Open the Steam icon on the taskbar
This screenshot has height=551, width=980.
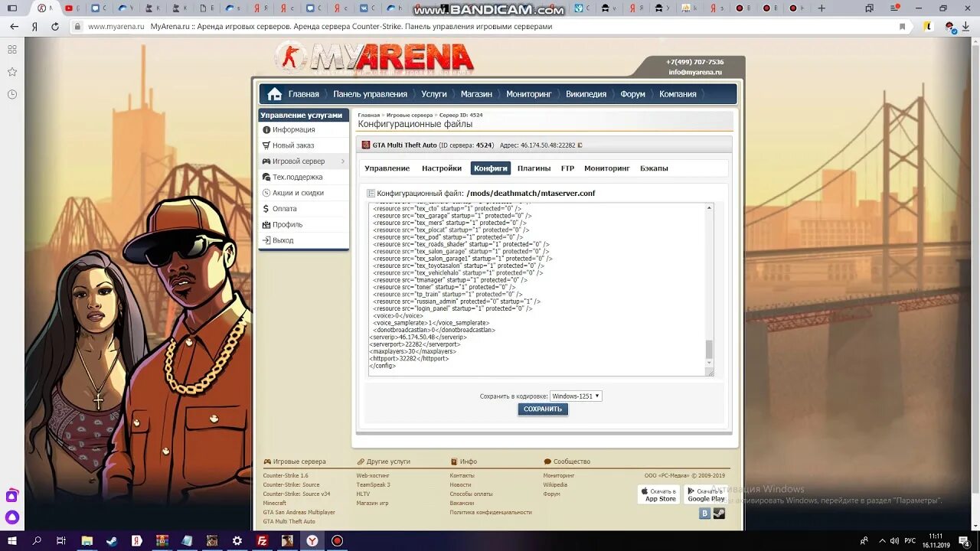click(x=112, y=540)
